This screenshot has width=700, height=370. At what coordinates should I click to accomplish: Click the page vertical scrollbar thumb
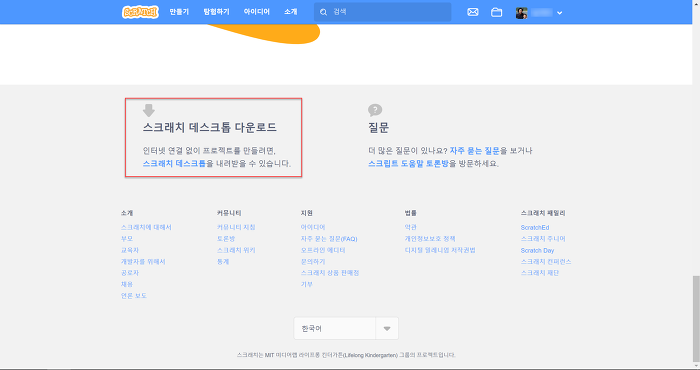point(696,318)
